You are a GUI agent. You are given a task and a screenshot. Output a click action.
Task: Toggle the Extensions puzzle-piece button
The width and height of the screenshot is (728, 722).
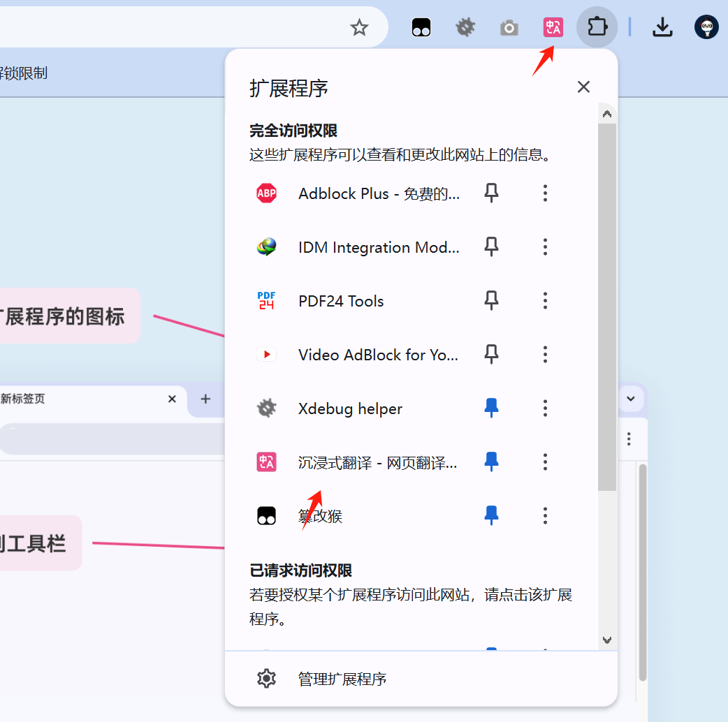[x=597, y=27]
